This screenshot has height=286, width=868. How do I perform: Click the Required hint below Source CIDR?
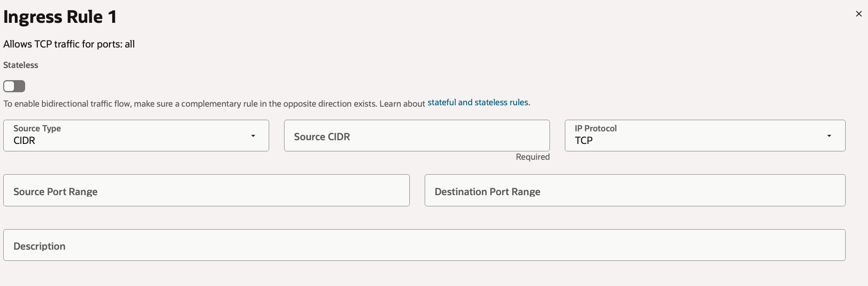532,157
